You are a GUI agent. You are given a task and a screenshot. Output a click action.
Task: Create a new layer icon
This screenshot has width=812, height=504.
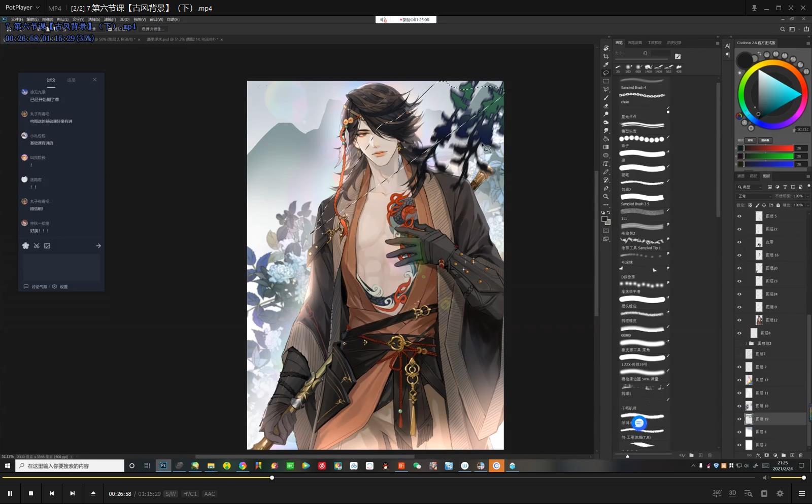tap(792, 455)
